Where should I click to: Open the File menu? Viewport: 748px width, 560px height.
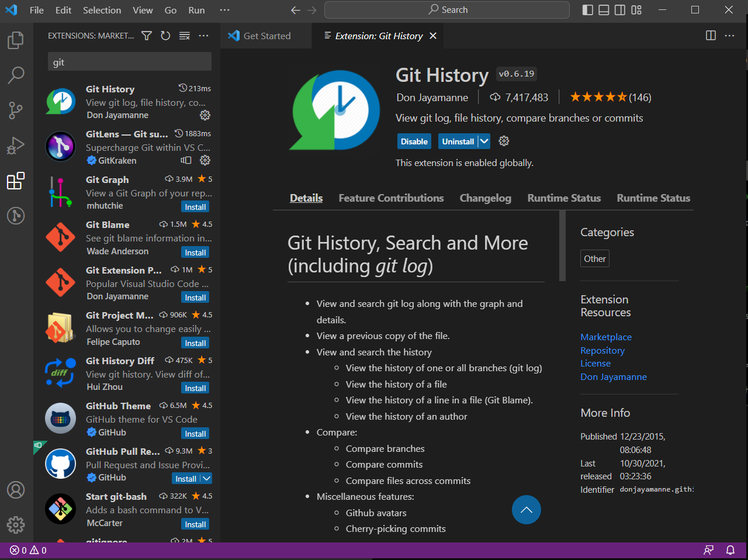(x=37, y=10)
